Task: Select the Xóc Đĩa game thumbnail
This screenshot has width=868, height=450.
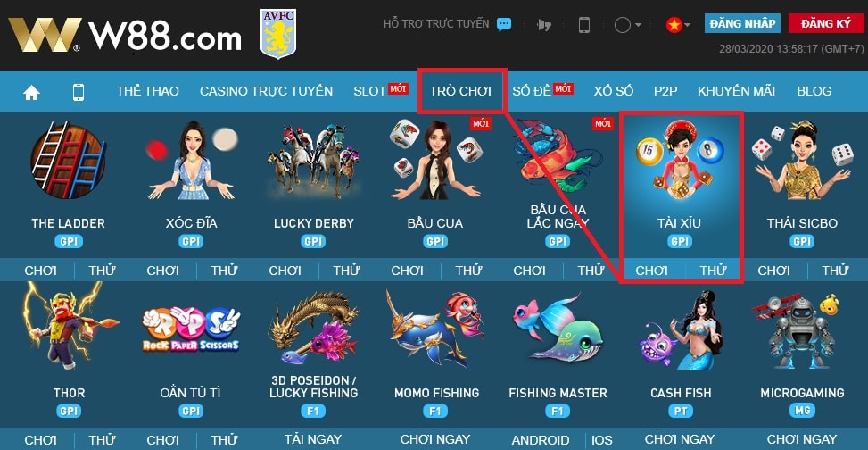Action: pyautogui.click(x=192, y=161)
